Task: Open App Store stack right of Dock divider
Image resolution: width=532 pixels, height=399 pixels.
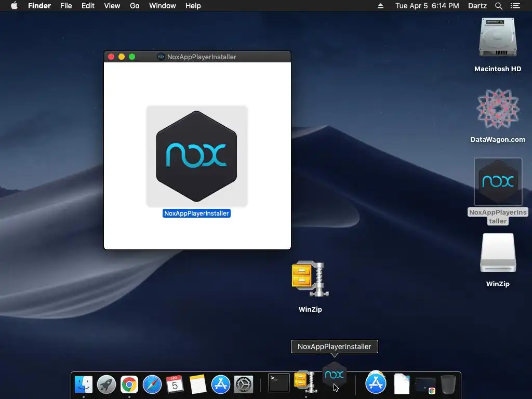Action: pyautogui.click(x=376, y=383)
